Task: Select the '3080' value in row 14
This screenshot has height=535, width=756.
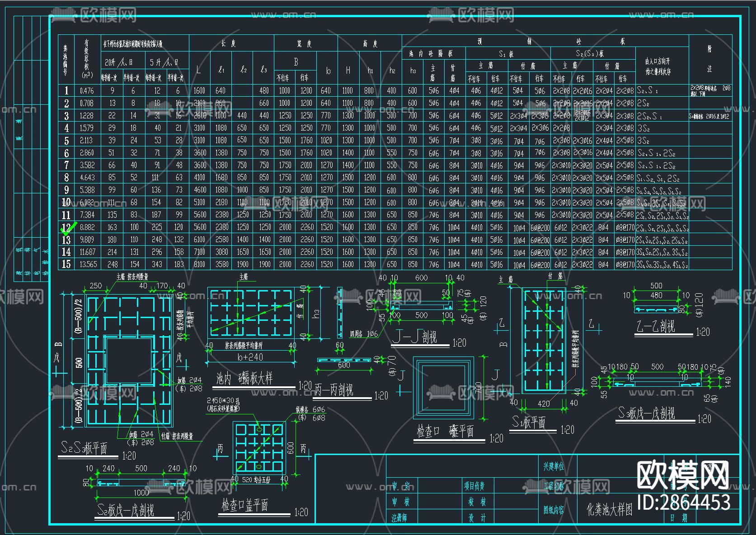Action: click(x=221, y=252)
